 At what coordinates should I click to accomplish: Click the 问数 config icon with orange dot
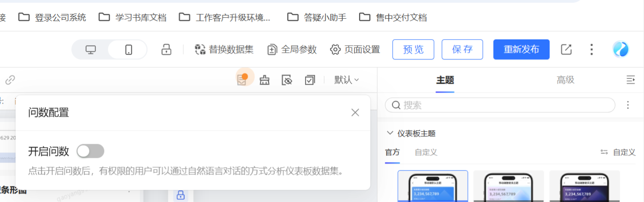point(242,79)
